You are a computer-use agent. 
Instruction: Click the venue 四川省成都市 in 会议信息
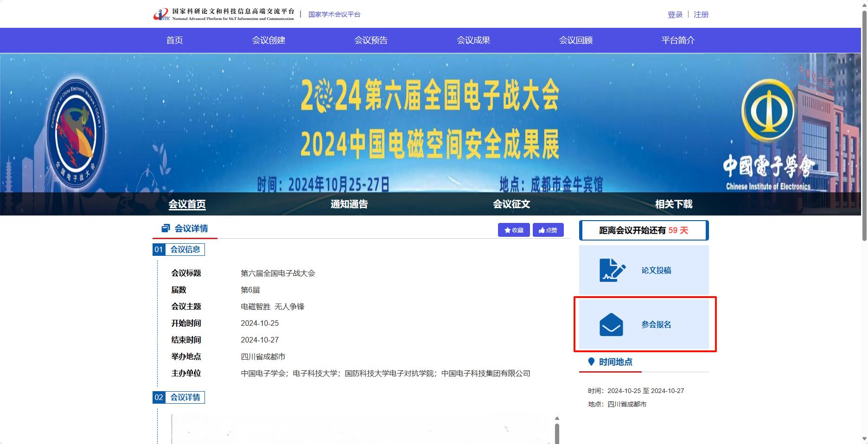(263, 356)
